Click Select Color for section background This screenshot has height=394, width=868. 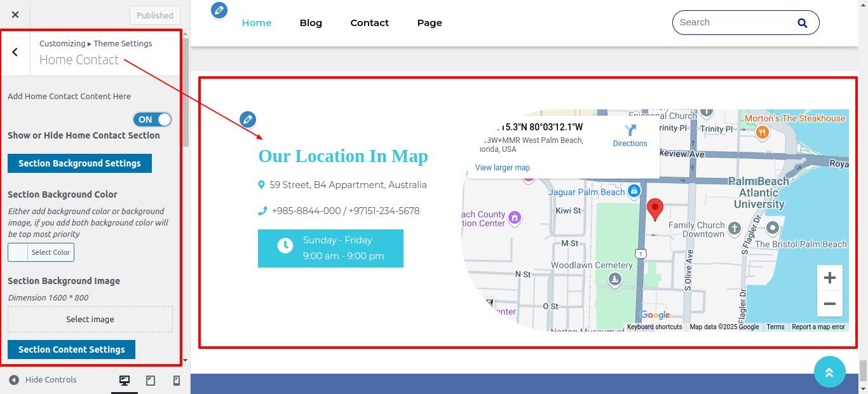tap(41, 252)
